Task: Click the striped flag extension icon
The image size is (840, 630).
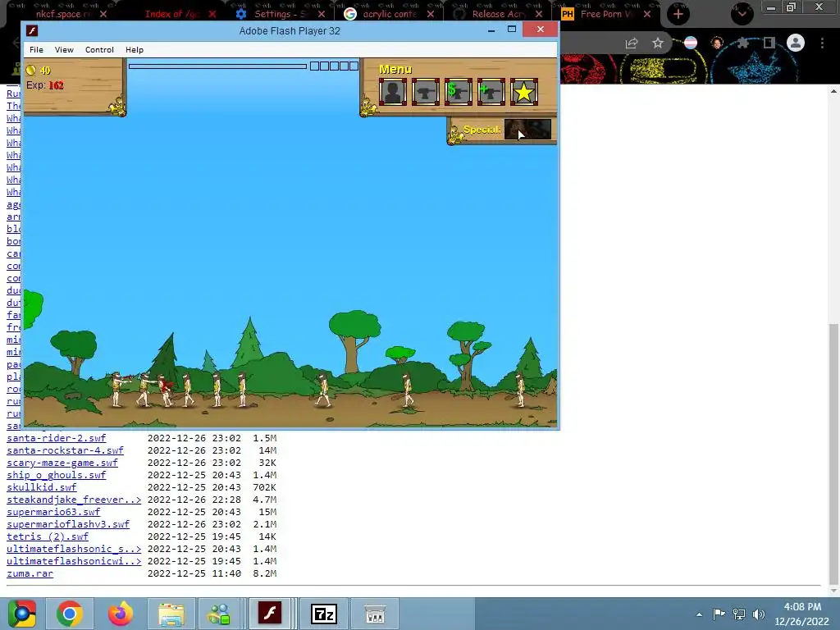Action: click(691, 43)
